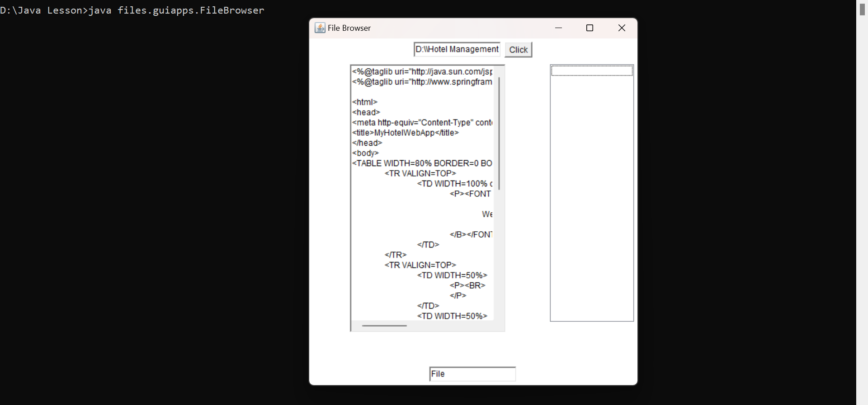Click the '</TR>' line in the text area
The height and width of the screenshot is (405, 868).
coord(396,255)
